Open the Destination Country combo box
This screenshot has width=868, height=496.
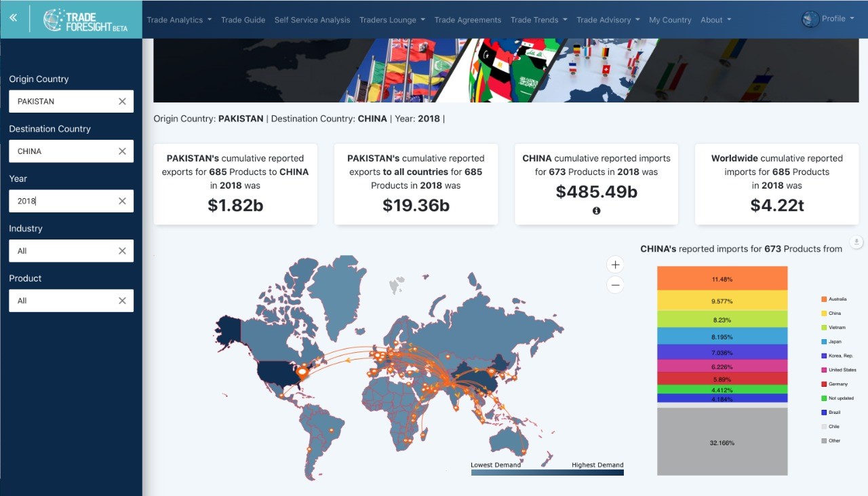tap(71, 151)
